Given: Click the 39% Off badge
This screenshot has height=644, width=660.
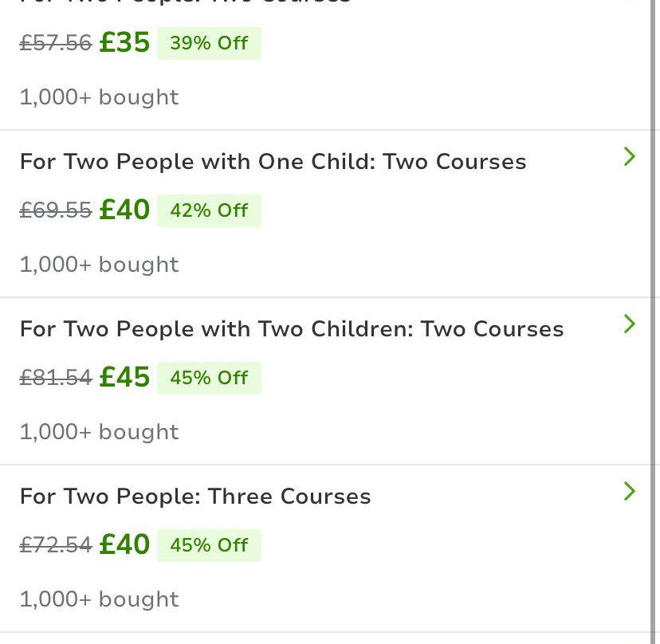Looking at the screenshot, I should pos(209,43).
